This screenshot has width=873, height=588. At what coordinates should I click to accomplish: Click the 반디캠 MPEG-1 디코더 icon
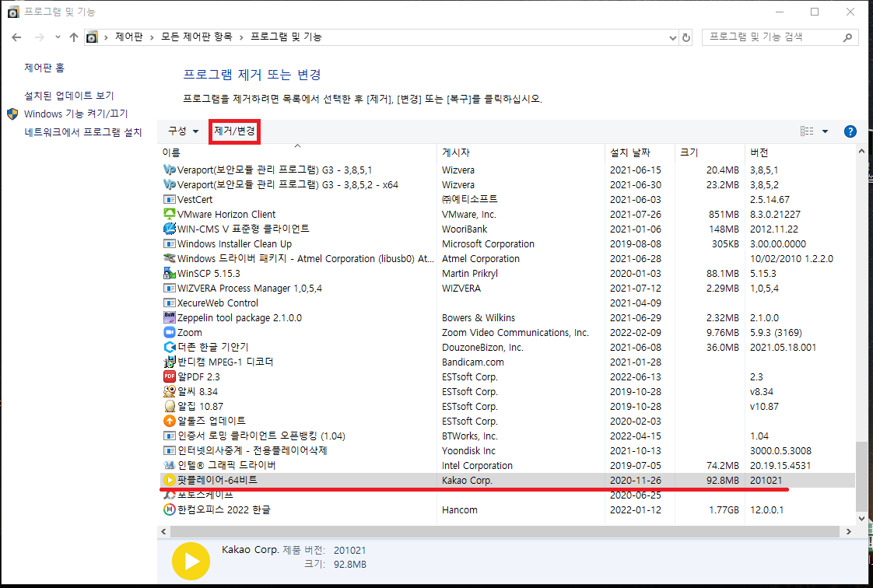170,362
